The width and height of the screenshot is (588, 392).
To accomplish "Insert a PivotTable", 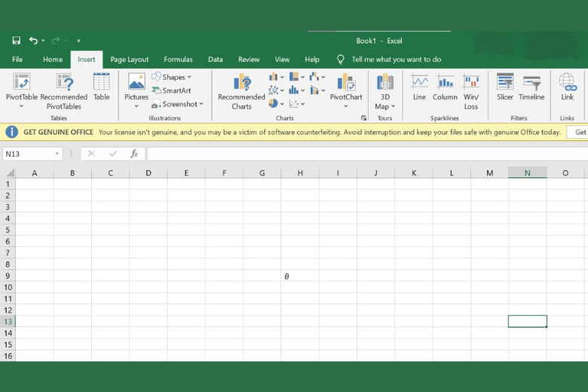I will (22, 87).
